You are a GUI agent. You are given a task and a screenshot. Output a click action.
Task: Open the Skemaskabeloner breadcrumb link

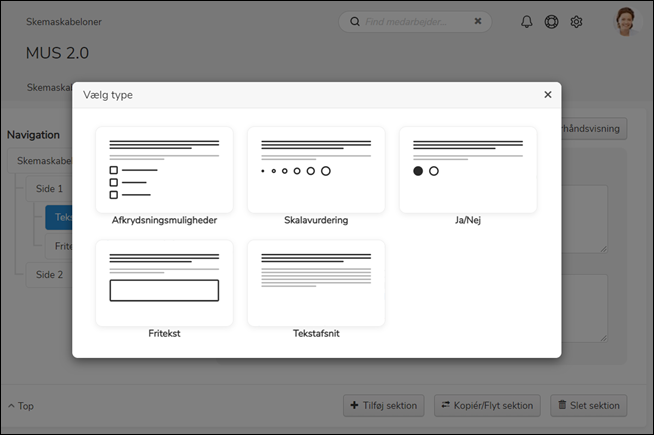[64, 21]
